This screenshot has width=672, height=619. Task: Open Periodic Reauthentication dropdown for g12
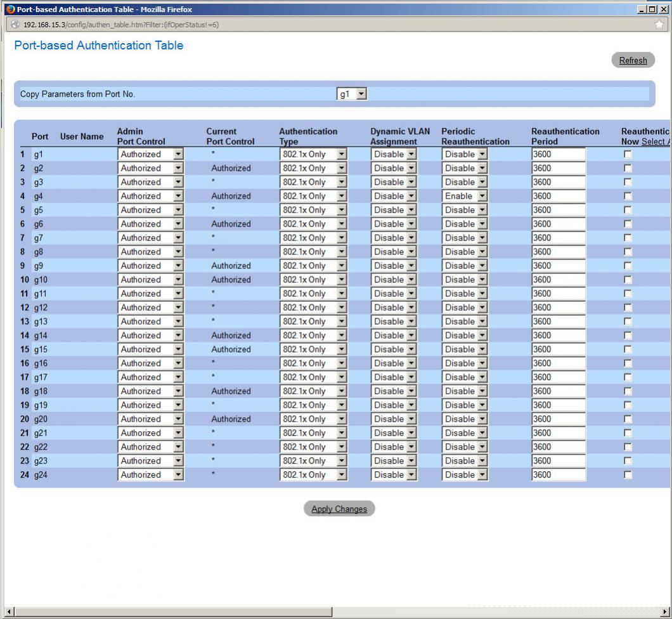(465, 308)
